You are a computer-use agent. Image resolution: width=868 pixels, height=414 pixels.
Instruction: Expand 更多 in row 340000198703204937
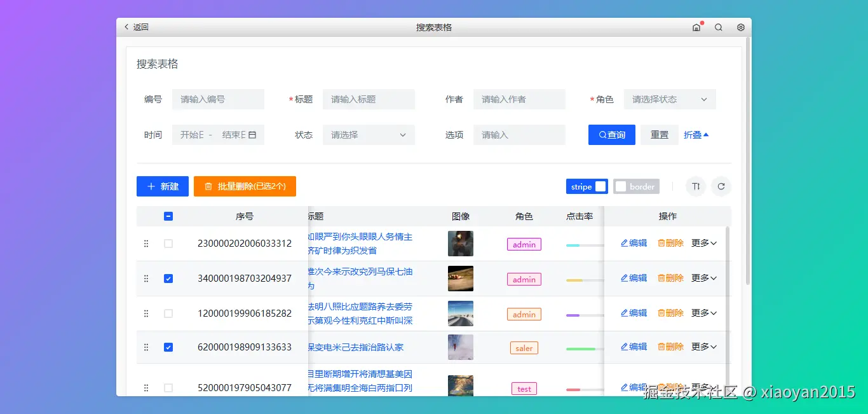click(x=704, y=278)
